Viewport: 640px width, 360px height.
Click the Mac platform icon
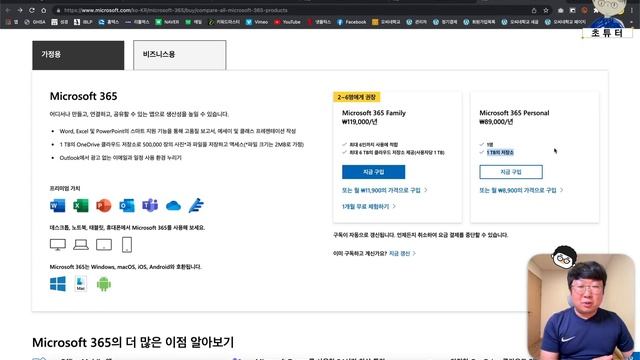pyautogui.click(x=80, y=284)
